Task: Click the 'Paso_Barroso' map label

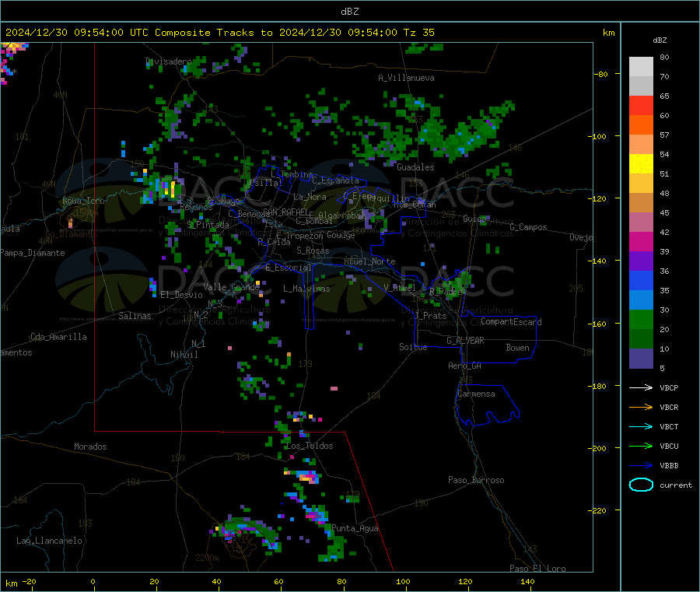Action: point(476,480)
